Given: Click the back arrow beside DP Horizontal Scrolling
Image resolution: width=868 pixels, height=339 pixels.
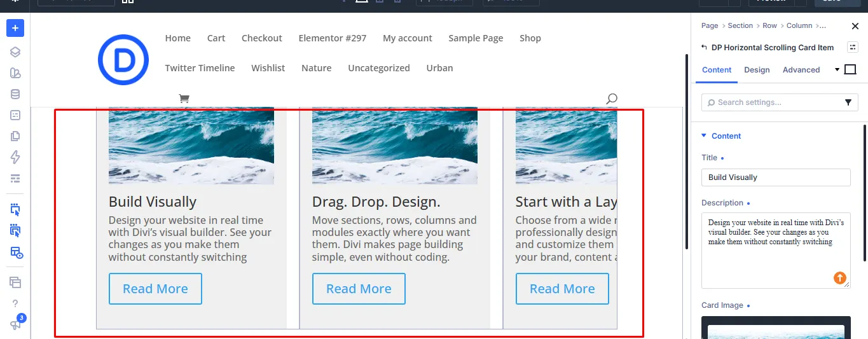Looking at the screenshot, I should pyautogui.click(x=704, y=47).
